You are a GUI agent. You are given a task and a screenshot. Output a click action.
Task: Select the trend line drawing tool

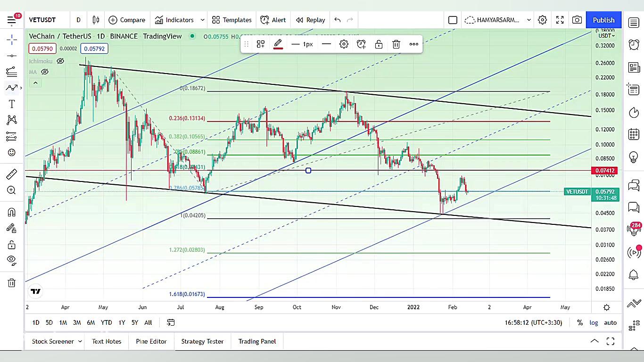coord(12,56)
